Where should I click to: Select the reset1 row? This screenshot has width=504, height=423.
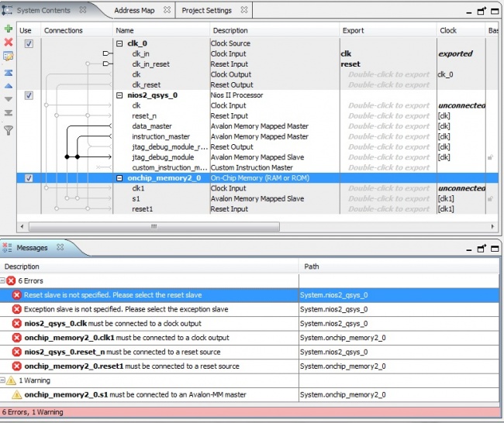click(x=257, y=208)
